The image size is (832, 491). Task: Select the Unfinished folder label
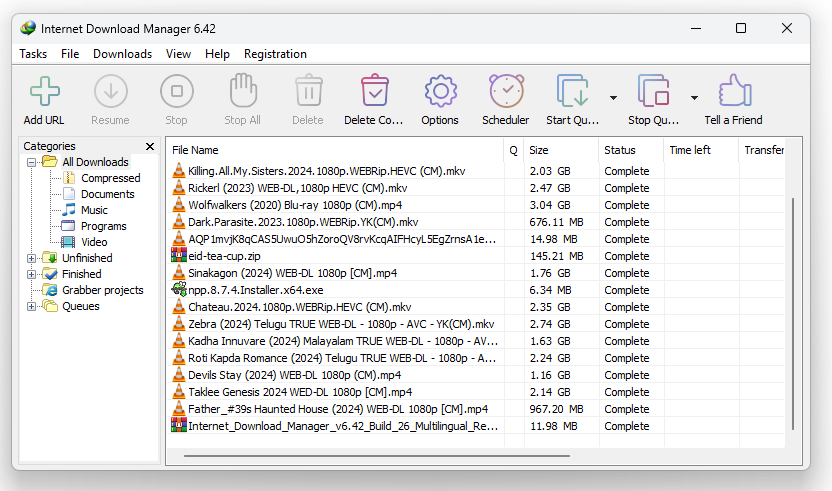[87, 259]
